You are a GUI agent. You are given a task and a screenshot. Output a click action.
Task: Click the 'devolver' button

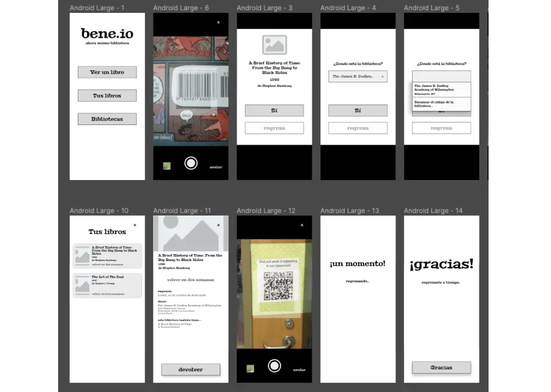[191, 369]
